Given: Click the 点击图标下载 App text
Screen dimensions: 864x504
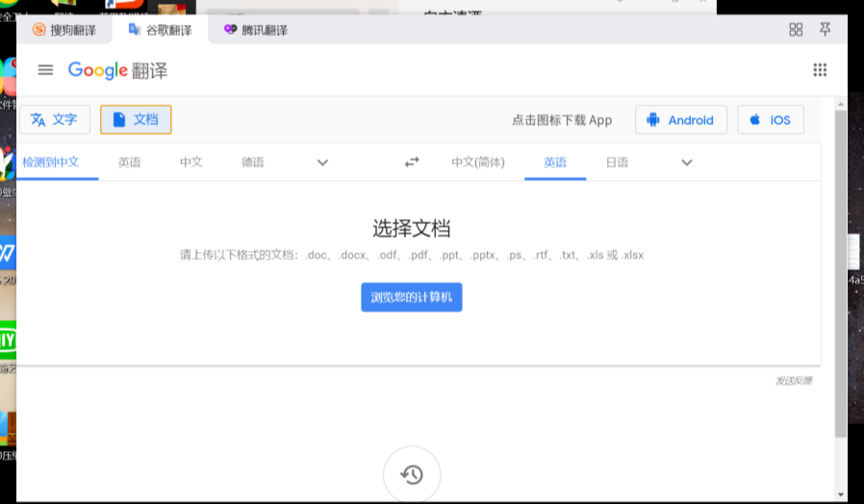Looking at the screenshot, I should pos(562,120).
